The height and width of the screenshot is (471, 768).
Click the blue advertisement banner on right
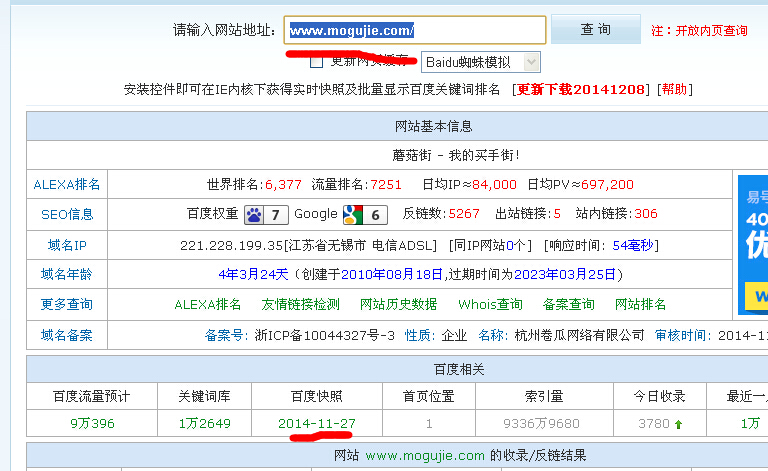[753, 245]
